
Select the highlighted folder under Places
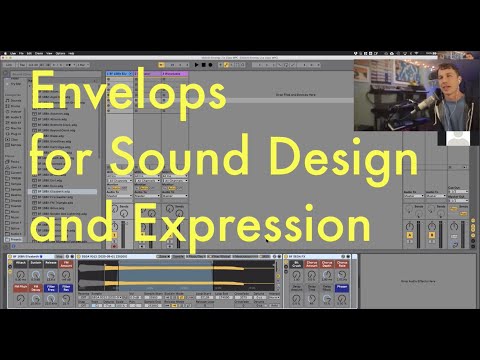14,239
